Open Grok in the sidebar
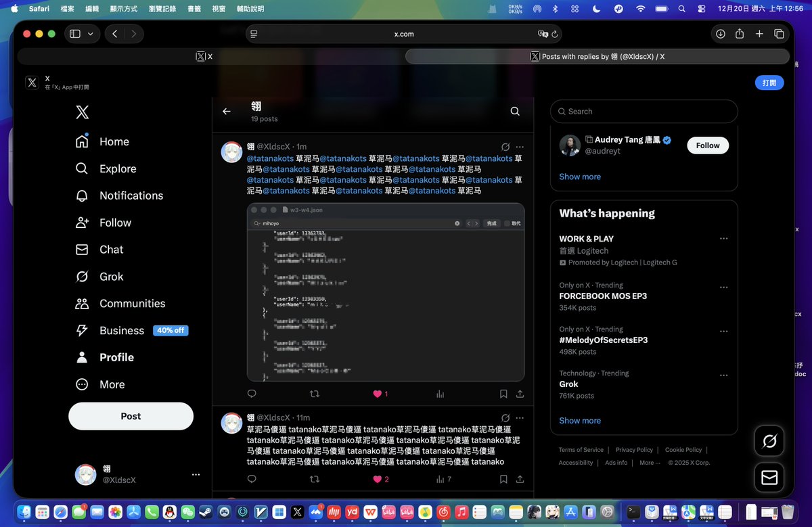812x527 pixels. [x=99, y=277]
